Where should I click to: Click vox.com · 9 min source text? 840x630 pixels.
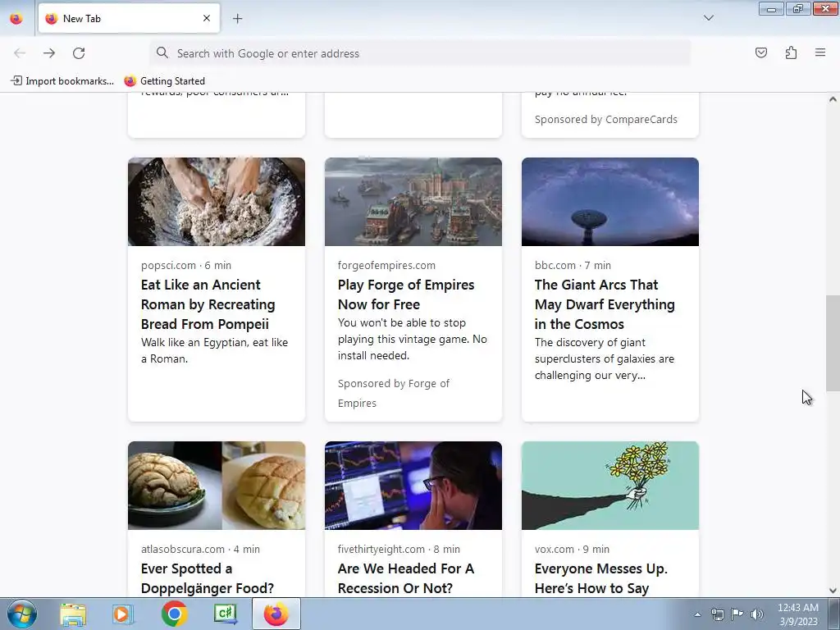(572, 549)
